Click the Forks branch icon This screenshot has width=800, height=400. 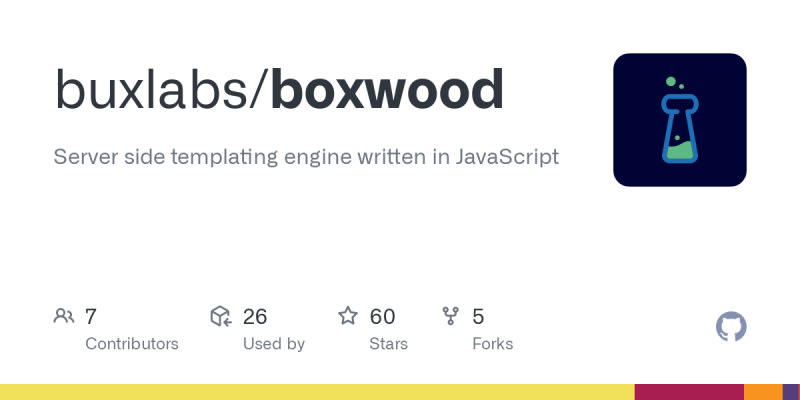pyautogui.click(x=451, y=317)
